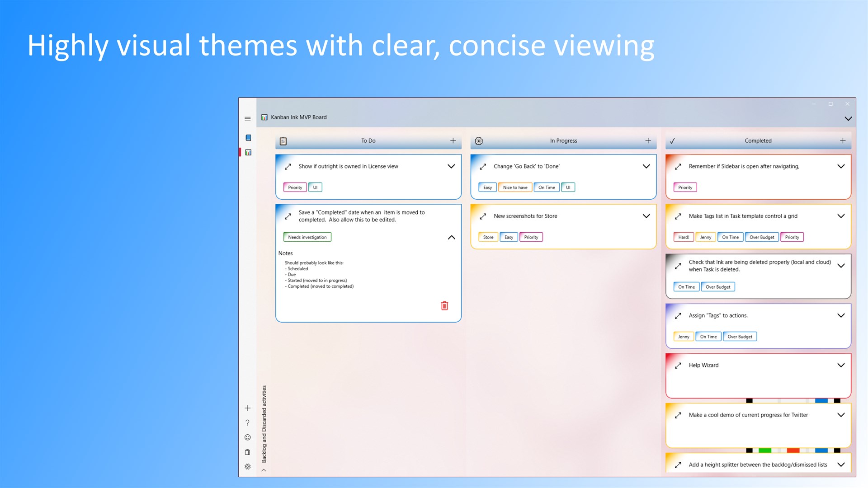Click the help question mark icon

(247, 423)
